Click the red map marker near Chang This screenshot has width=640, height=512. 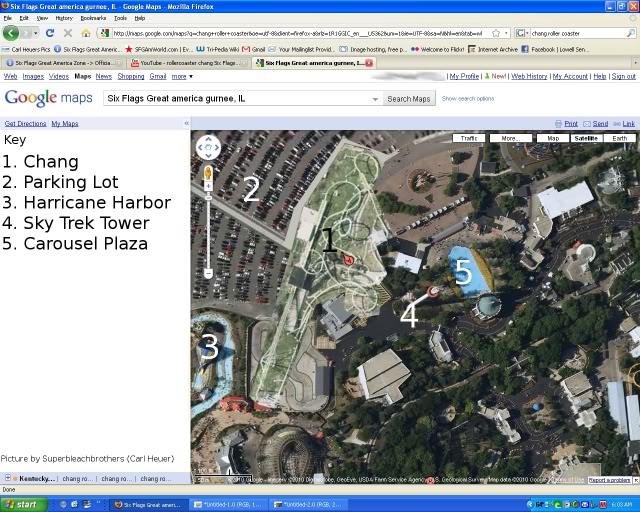348,260
